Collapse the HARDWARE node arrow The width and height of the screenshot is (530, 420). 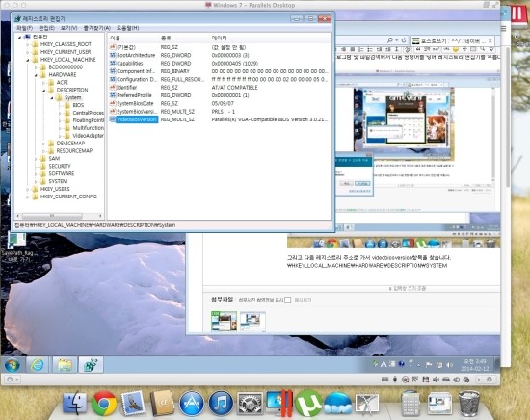tap(36, 75)
